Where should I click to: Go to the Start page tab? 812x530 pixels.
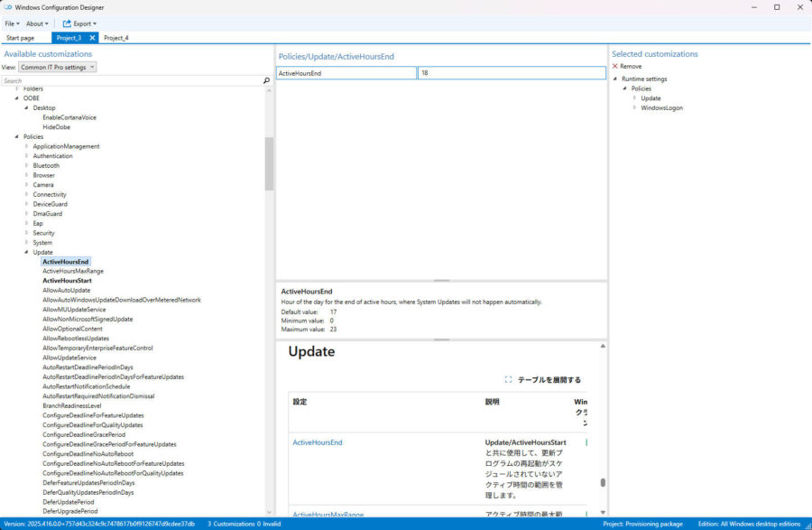point(20,38)
